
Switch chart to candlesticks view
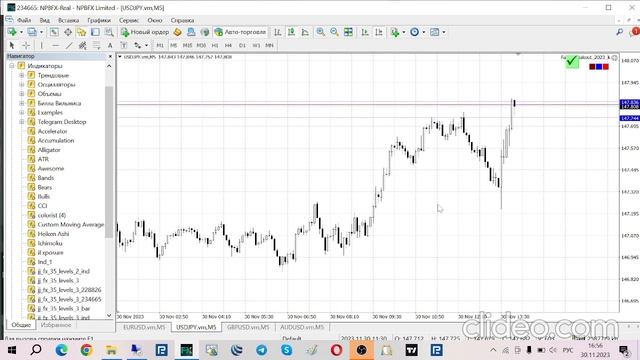[291, 32]
